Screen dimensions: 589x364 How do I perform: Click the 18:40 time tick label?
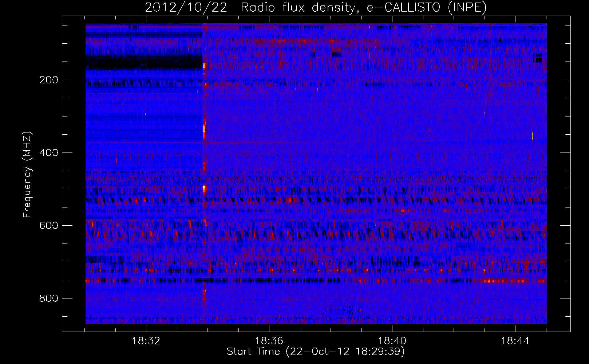coord(392,341)
